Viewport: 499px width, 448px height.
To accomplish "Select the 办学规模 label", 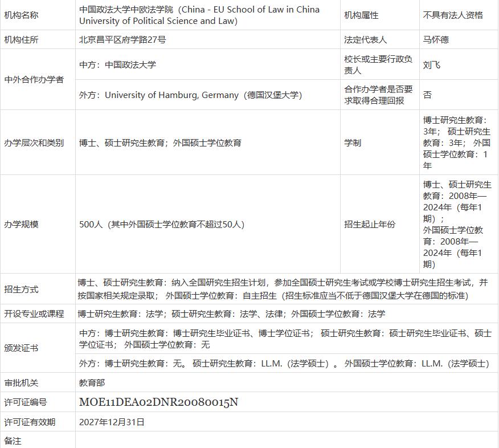I will (21, 224).
